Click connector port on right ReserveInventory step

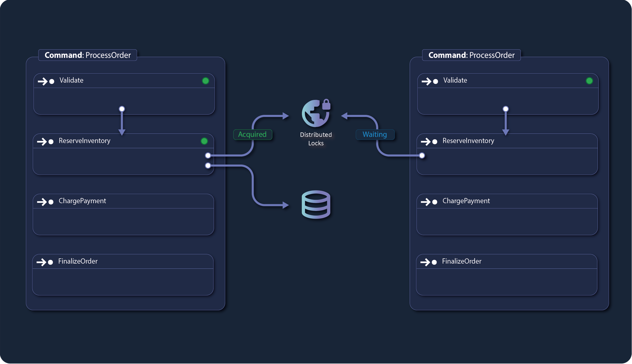coord(422,155)
